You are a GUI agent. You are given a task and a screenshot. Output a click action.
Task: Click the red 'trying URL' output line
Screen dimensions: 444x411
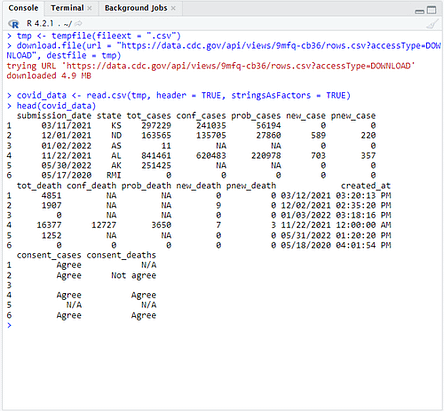click(x=211, y=66)
